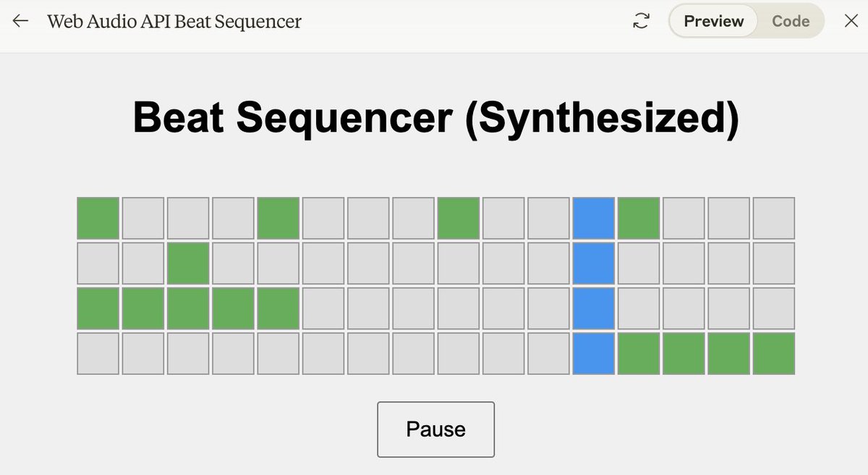
Task: Turn off second row's step 3 green cell
Action: [188, 264]
